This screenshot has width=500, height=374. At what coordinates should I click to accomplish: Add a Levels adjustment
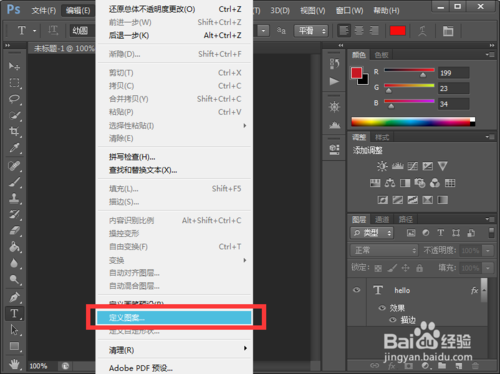point(397,166)
